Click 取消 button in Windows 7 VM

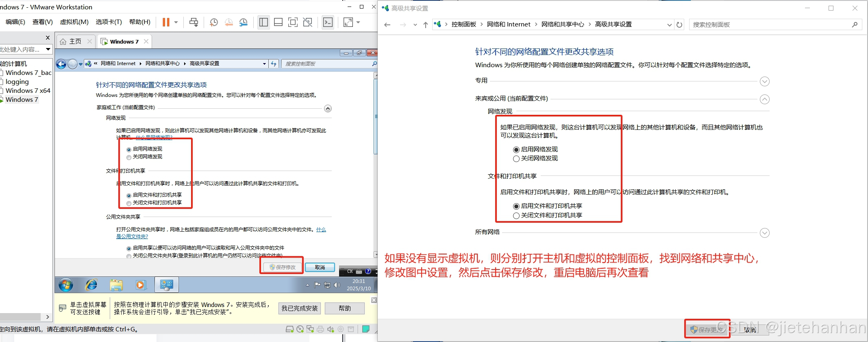coord(320,267)
